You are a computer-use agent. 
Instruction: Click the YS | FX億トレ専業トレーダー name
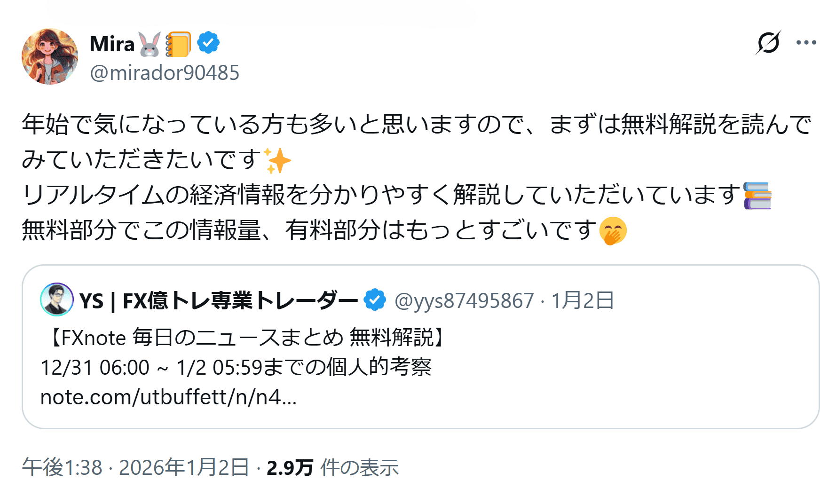pos(219,301)
